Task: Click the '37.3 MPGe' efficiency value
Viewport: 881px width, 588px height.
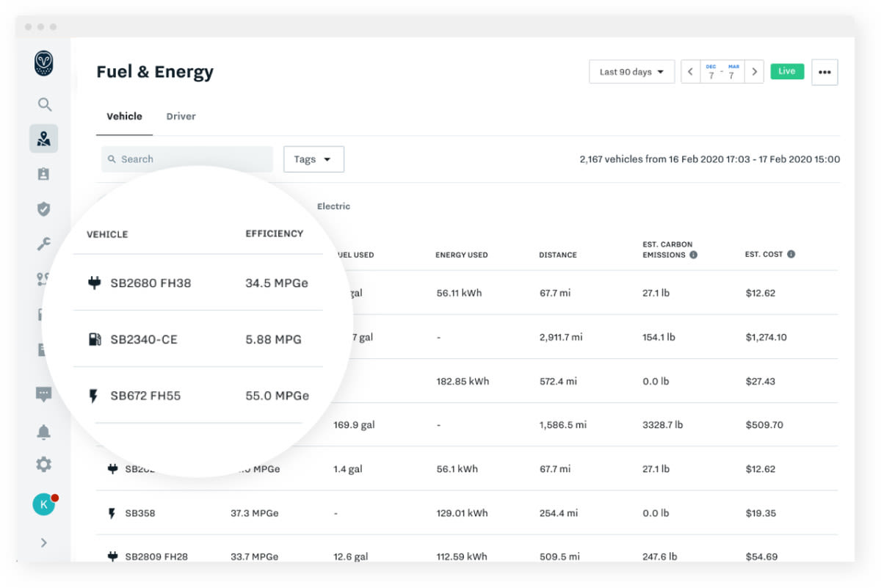Action: point(255,513)
